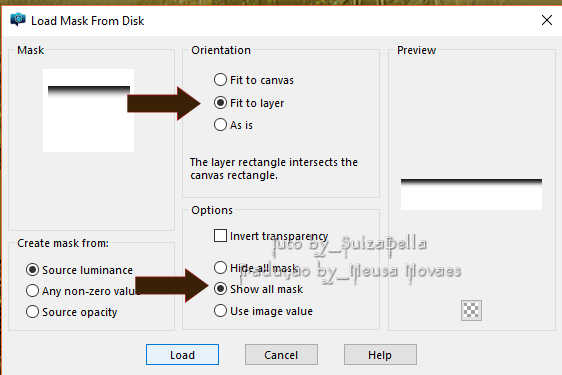Choose Use image value option
Screen dimensions: 562x375
pos(263,311)
